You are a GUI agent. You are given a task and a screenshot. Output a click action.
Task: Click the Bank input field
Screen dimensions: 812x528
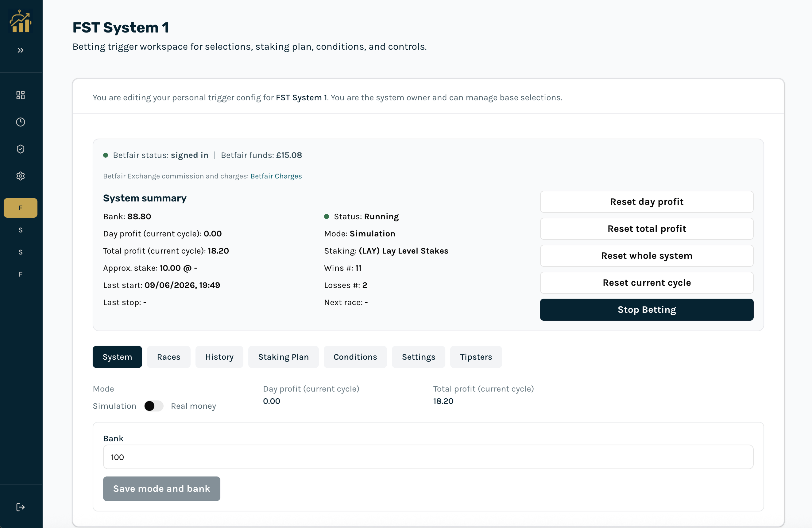[428, 457]
